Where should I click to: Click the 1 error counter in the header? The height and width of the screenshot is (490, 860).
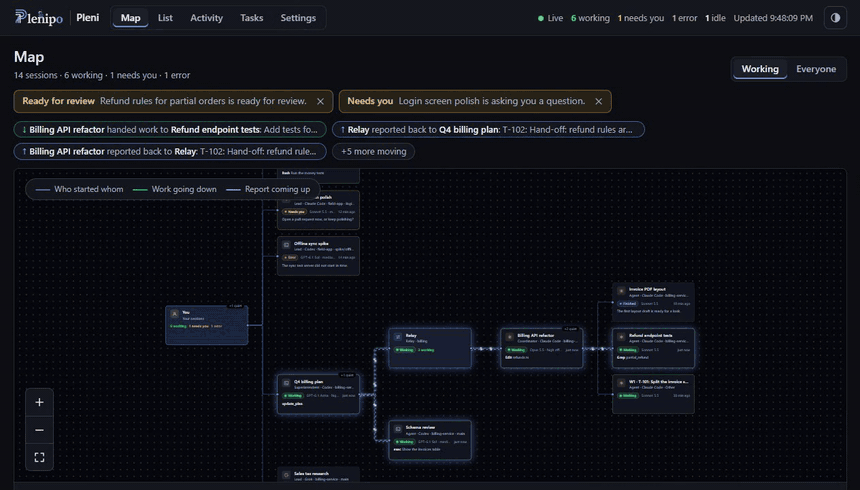coord(684,18)
